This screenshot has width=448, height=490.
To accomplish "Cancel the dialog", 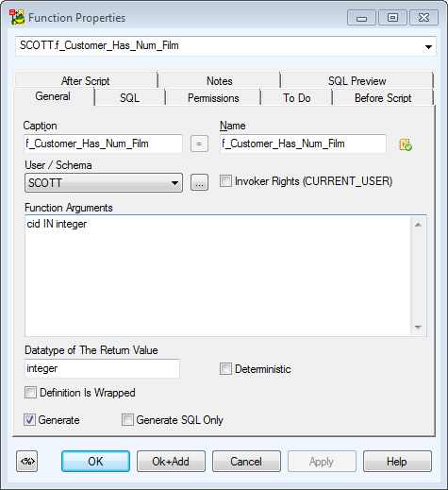I will [x=246, y=462].
